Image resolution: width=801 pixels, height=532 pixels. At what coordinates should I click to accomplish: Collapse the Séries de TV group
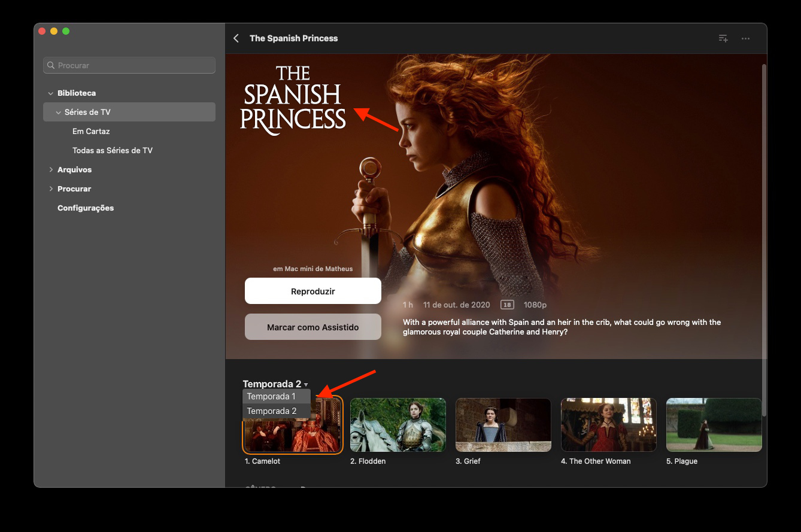pyautogui.click(x=59, y=113)
